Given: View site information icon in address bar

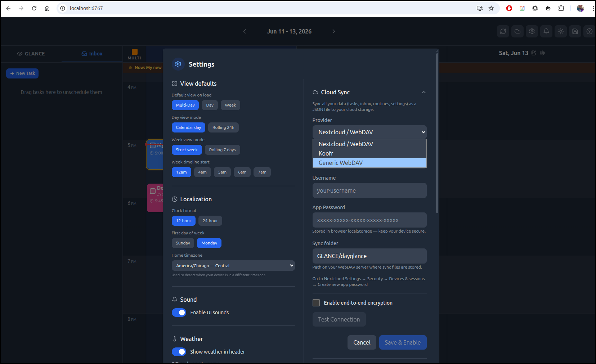Looking at the screenshot, I should (x=63, y=8).
